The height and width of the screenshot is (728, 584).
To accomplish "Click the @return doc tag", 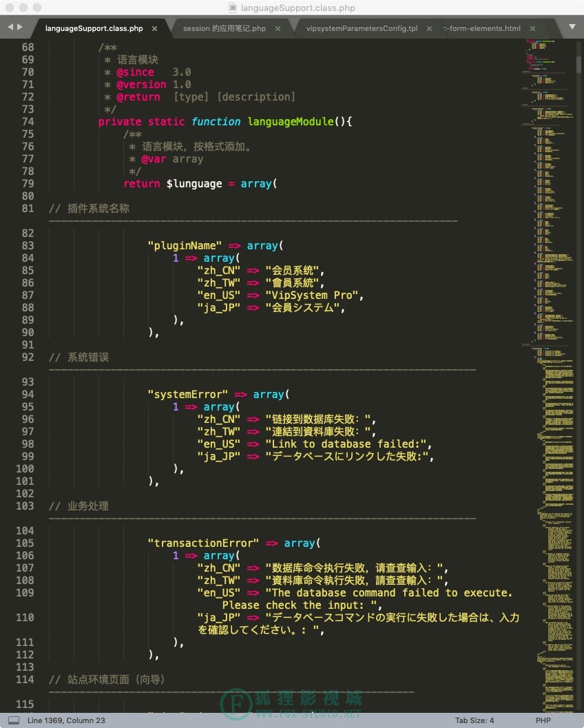I will tap(138, 97).
